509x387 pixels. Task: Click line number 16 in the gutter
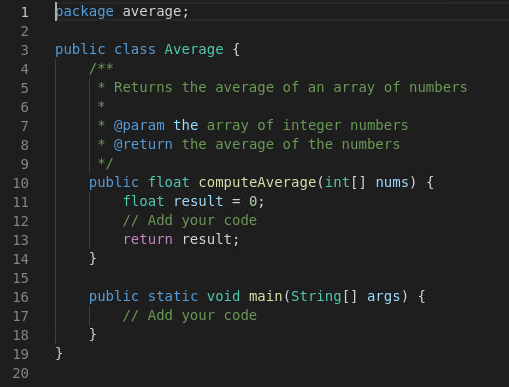click(21, 297)
